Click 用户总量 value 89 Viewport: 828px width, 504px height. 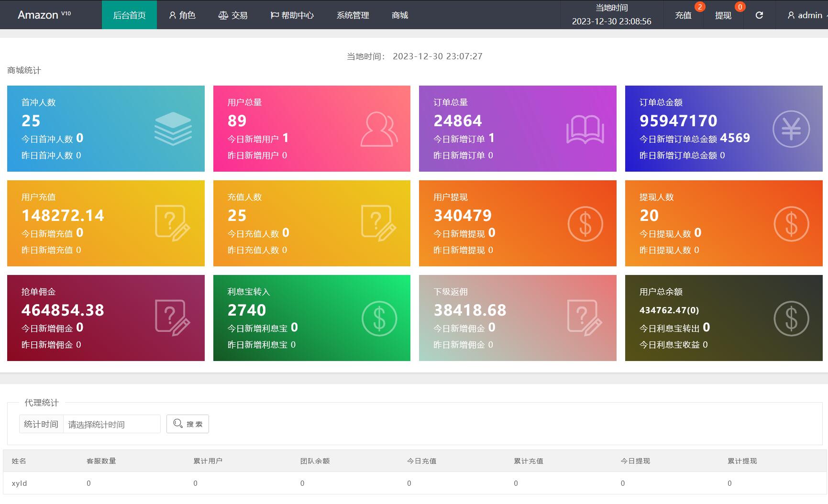coord(237,121)
